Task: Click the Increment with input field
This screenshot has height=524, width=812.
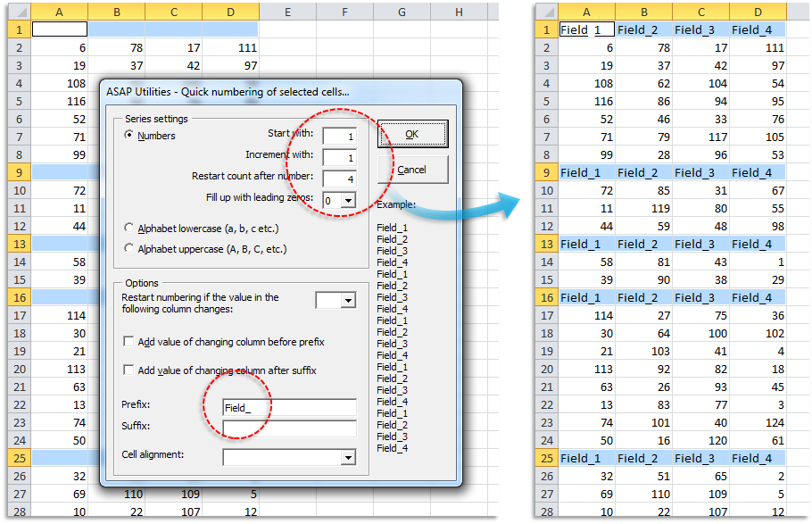Action: [339, 157]
